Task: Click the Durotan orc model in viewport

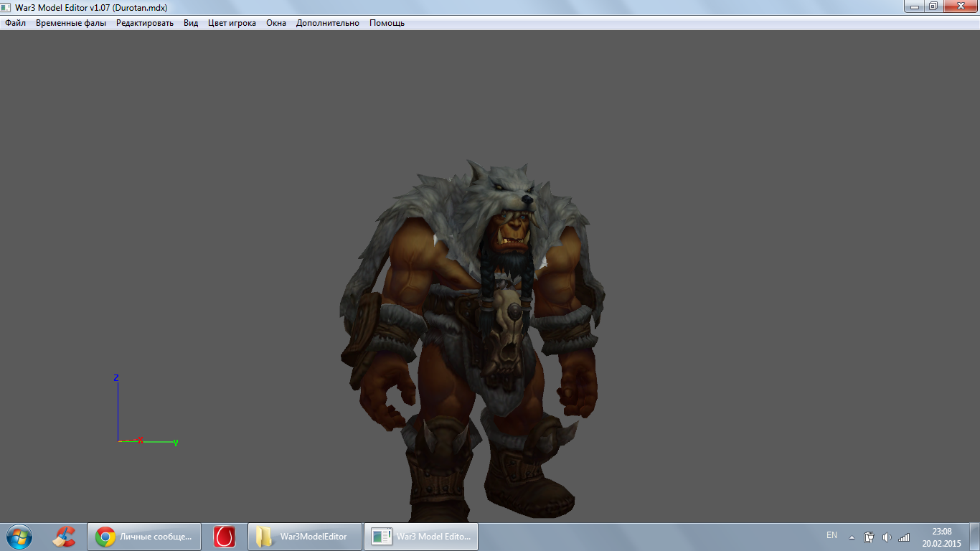Action: point(473,341)
